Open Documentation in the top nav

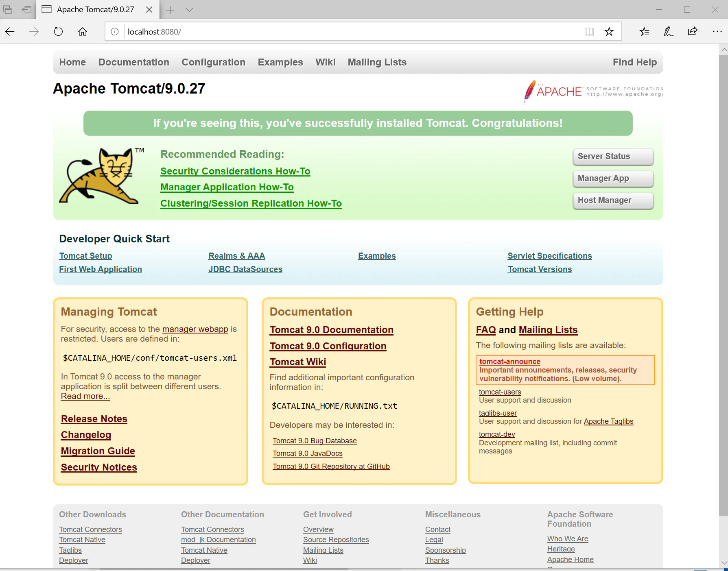(x=133, y=62)
